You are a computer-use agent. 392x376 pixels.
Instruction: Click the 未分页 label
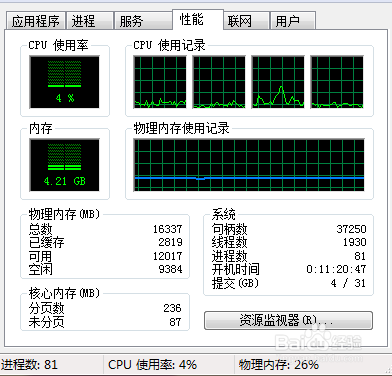tap(46, 322)
